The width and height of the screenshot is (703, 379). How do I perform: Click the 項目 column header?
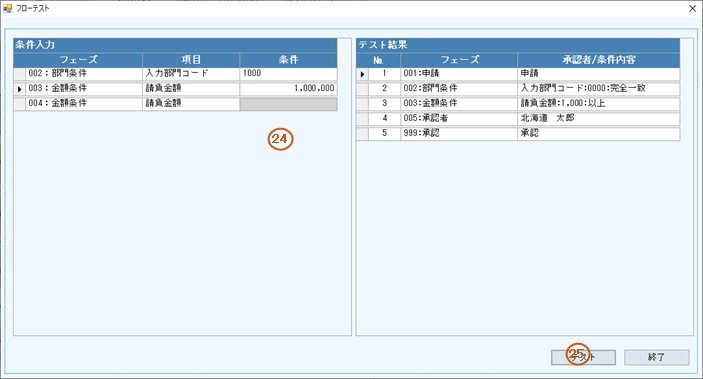(x=191, y=60)
